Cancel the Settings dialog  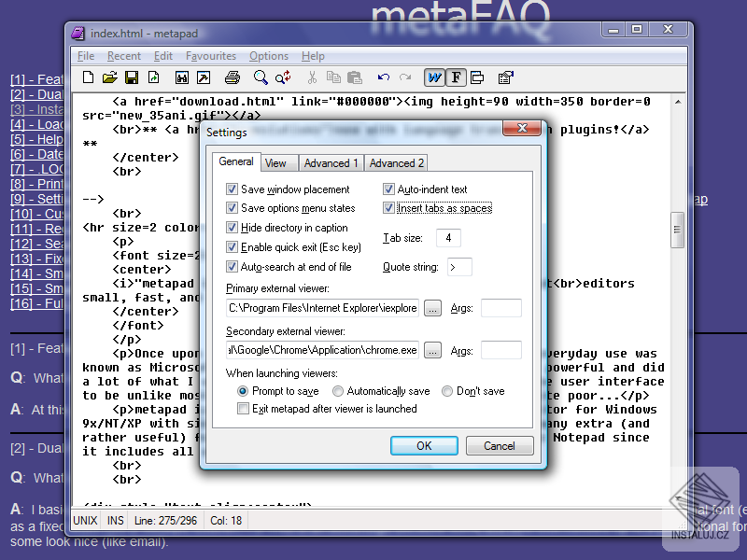click(x=500, y=445)
